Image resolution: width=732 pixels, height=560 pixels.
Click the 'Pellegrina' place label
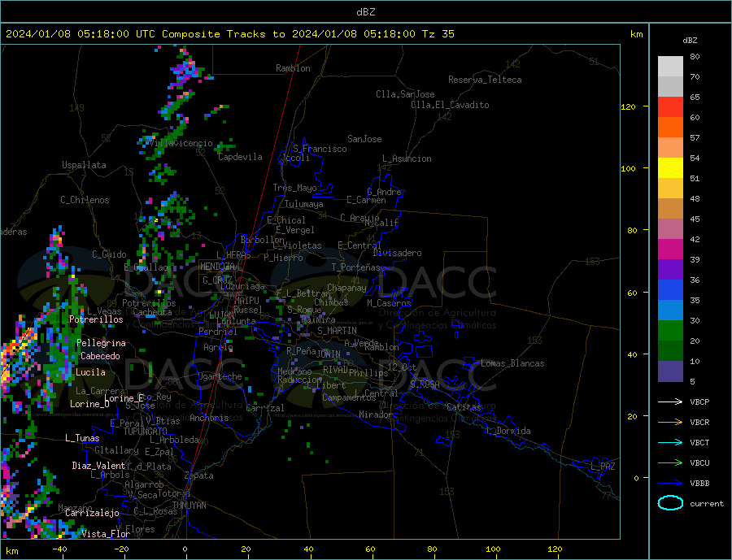pos(102,344)
